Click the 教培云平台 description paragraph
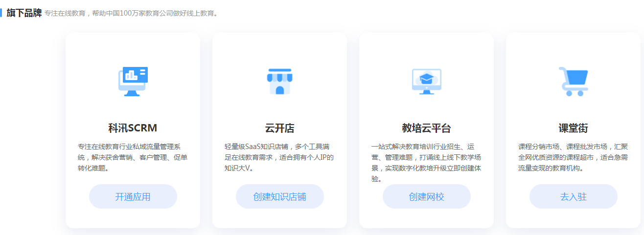The image size is (644, 235). click(426, 163)
